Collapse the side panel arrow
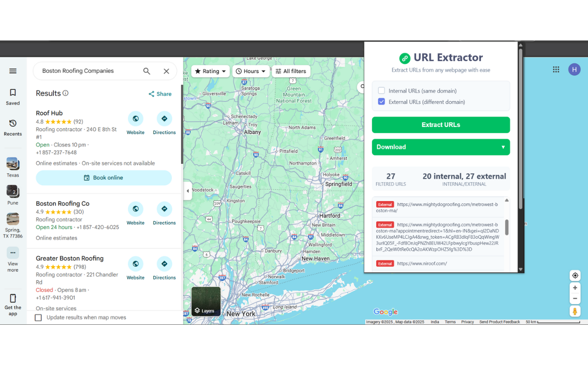This screenshot has width=588, height=368. click(187, 191)
